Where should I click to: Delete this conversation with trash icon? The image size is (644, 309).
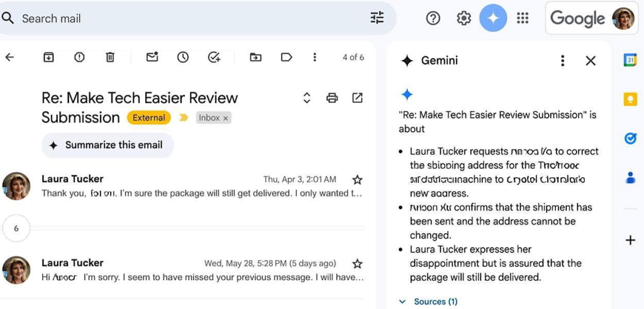coord(110,57)
